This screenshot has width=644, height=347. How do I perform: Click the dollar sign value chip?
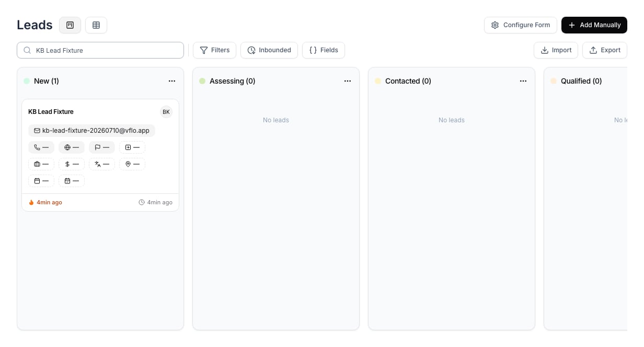tap(72, 164)
